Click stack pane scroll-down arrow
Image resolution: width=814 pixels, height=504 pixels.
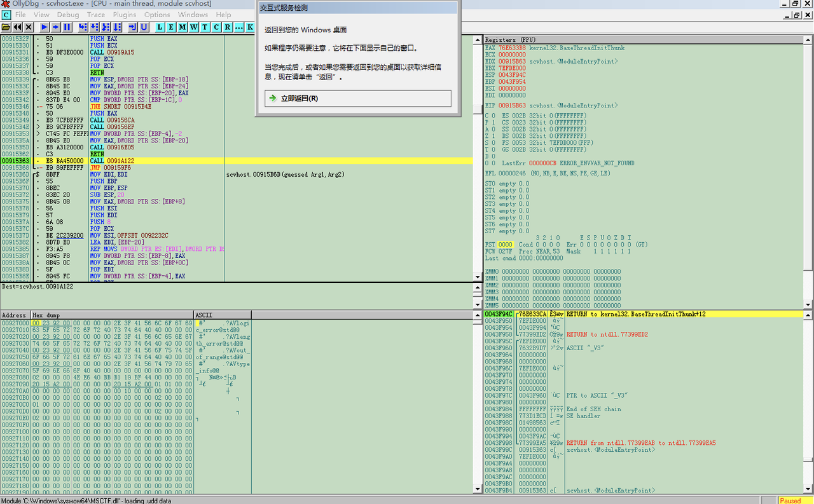[x=808, y=489]
